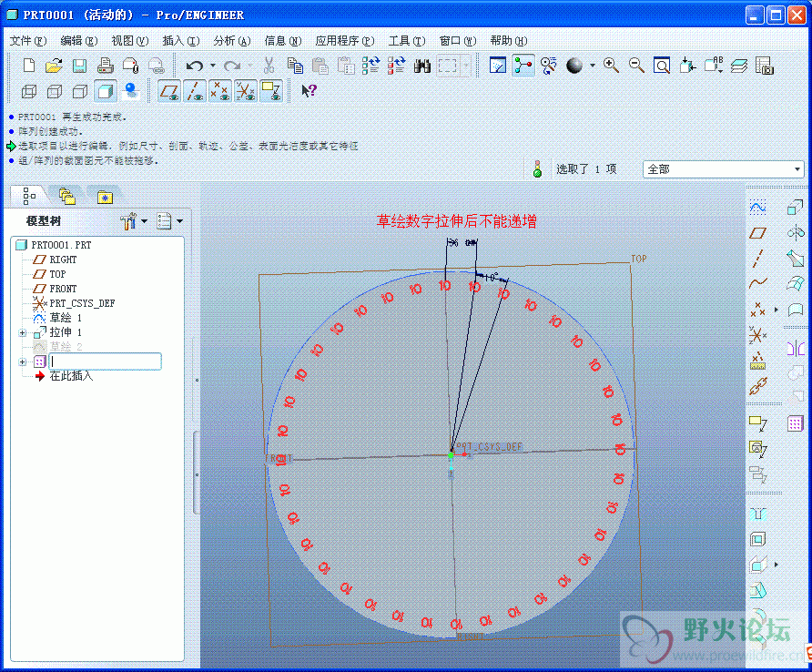Select PRT_CSYS_DEF in the model tree
Viewport: 812px width, 672px height.
[x=82, y=303]
